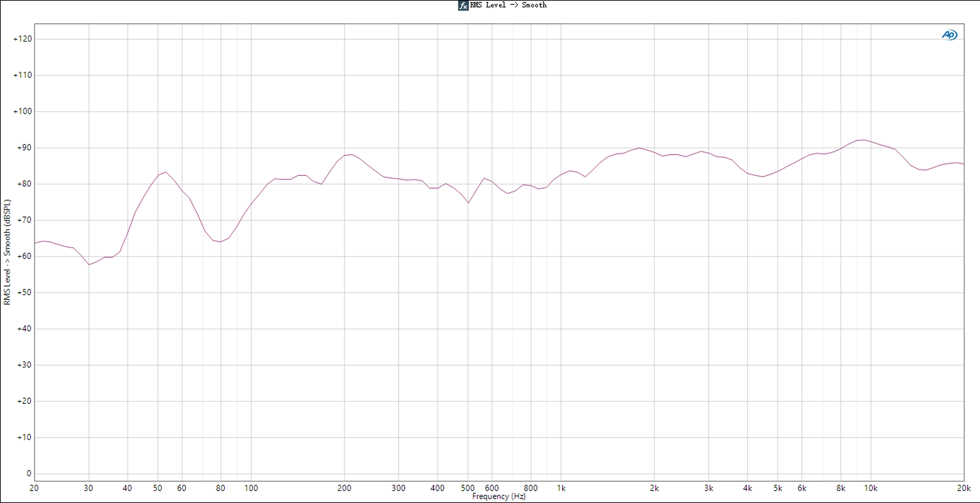The width and height of the screenshot is (980, 503).
Task: Click the 10k x-axis tick label
Action: pos(871,488)
